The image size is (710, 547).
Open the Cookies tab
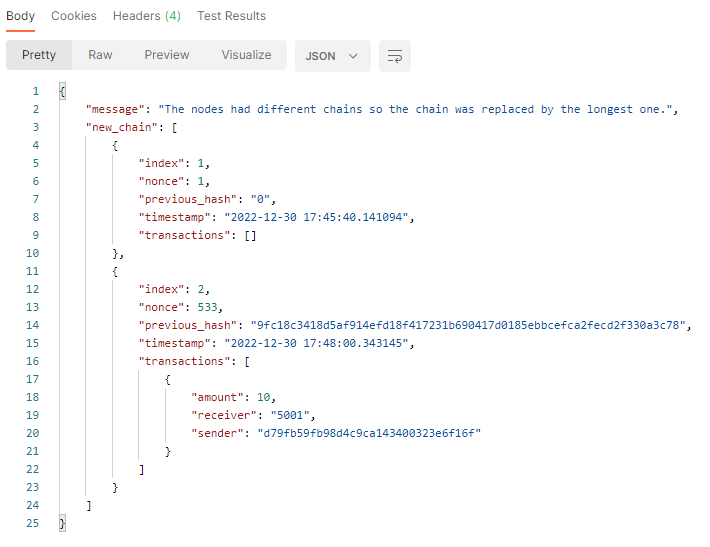[74, 16]
